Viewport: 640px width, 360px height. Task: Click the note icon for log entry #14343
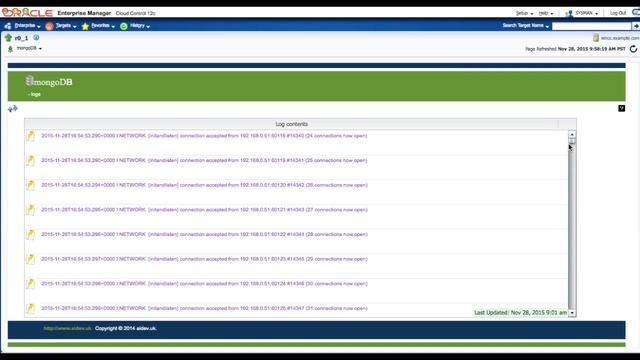pos(31,210)
